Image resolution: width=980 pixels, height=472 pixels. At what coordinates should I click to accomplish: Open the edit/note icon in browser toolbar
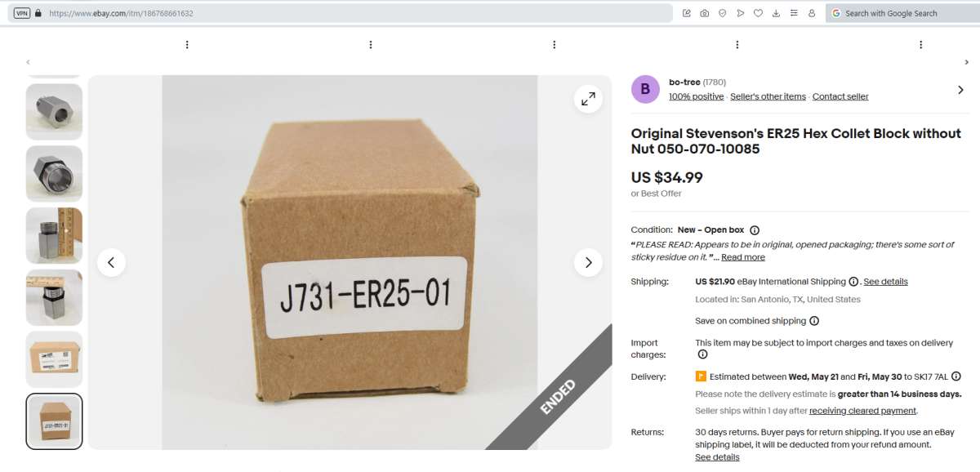click(686, 13)
